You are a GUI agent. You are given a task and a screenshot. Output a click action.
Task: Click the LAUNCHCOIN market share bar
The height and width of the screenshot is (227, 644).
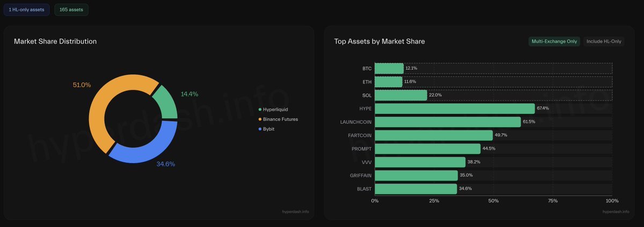(x=448, y=122)
